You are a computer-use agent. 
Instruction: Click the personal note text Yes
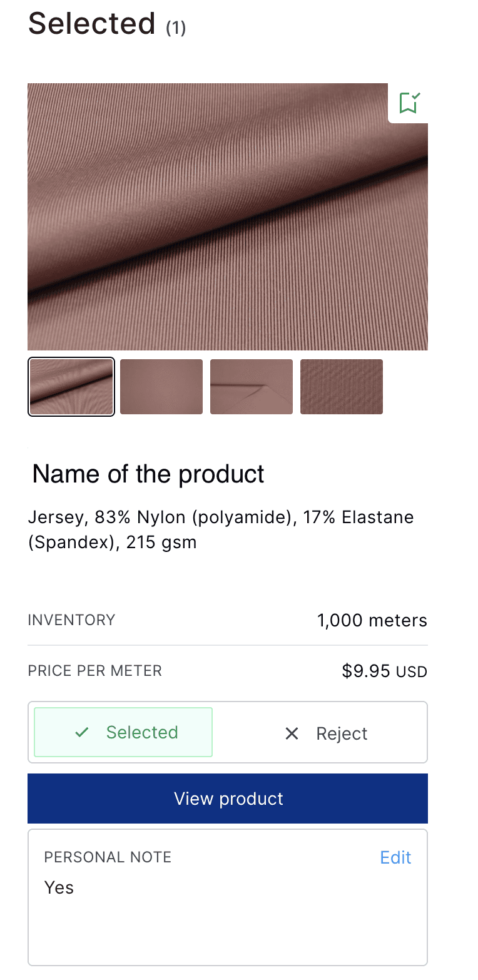(x=59, y=887)
